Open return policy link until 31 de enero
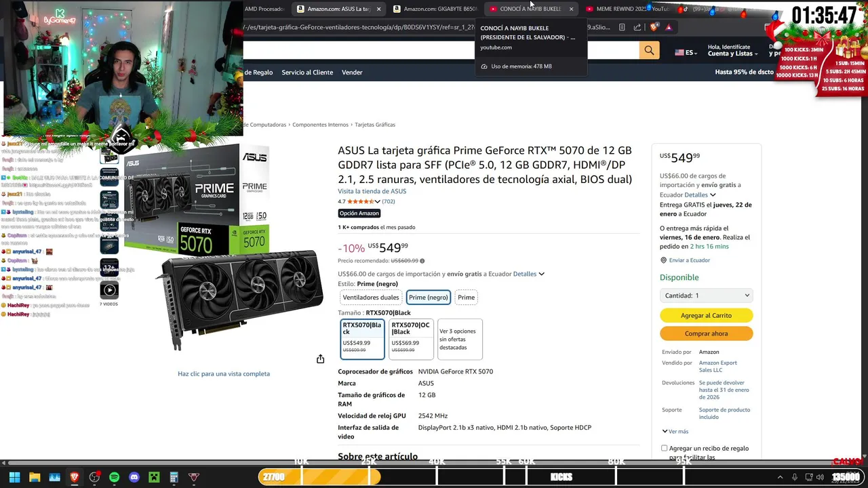The height and width of the screenshot is (488, 868). (x=724, y=390)
